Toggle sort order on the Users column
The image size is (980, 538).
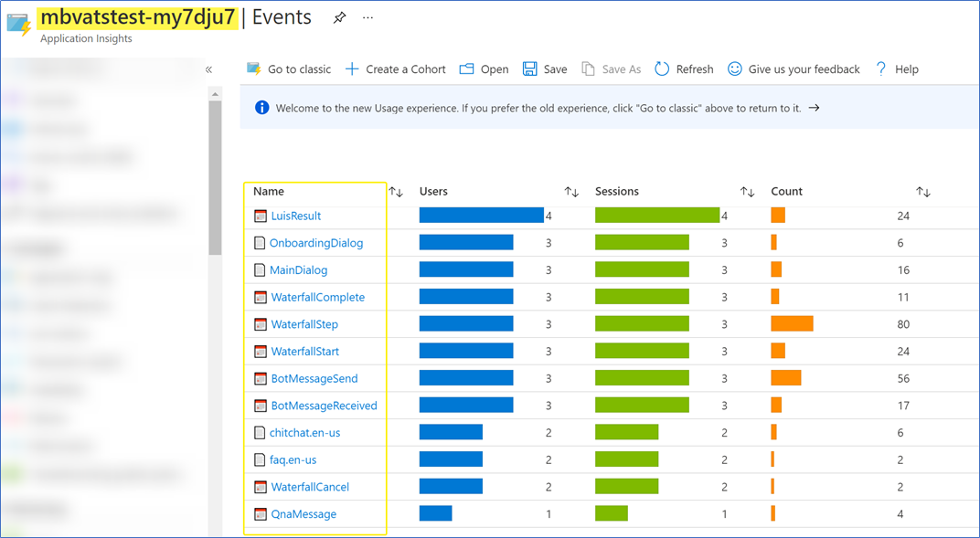click(571, 191)
